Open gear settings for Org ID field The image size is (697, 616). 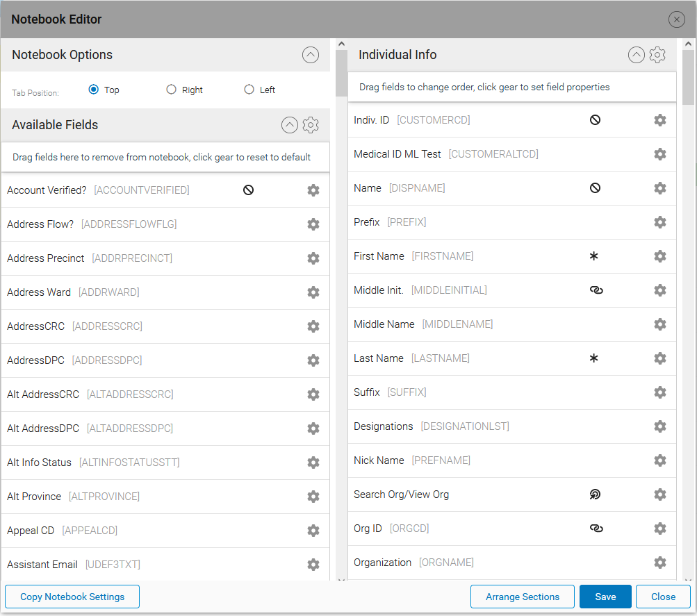(x=660, y=528)
